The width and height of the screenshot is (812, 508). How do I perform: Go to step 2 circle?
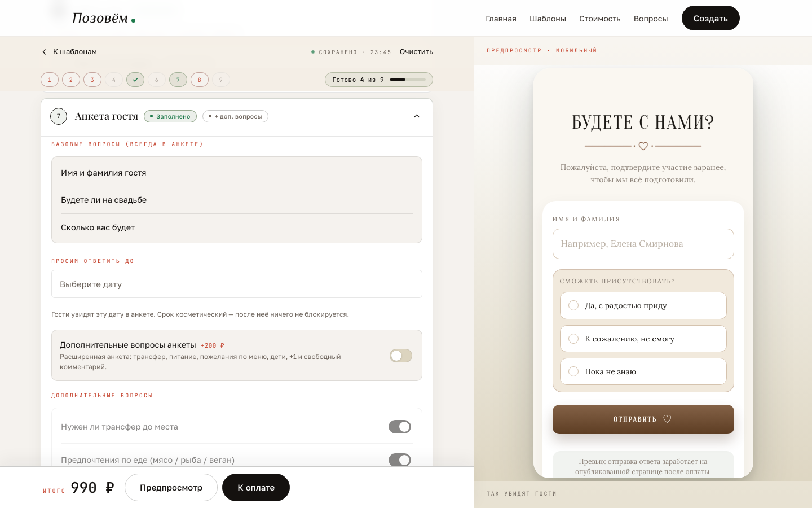pos(71,80)
